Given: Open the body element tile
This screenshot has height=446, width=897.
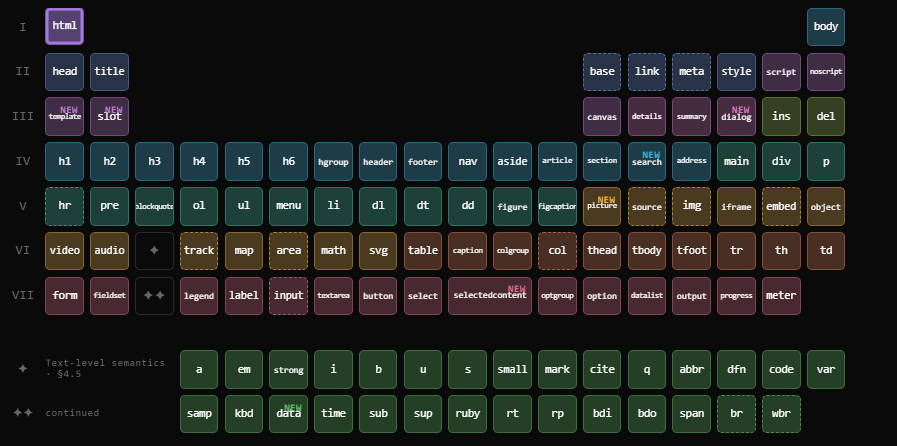Looking at the screenshot, I should 825,27.
